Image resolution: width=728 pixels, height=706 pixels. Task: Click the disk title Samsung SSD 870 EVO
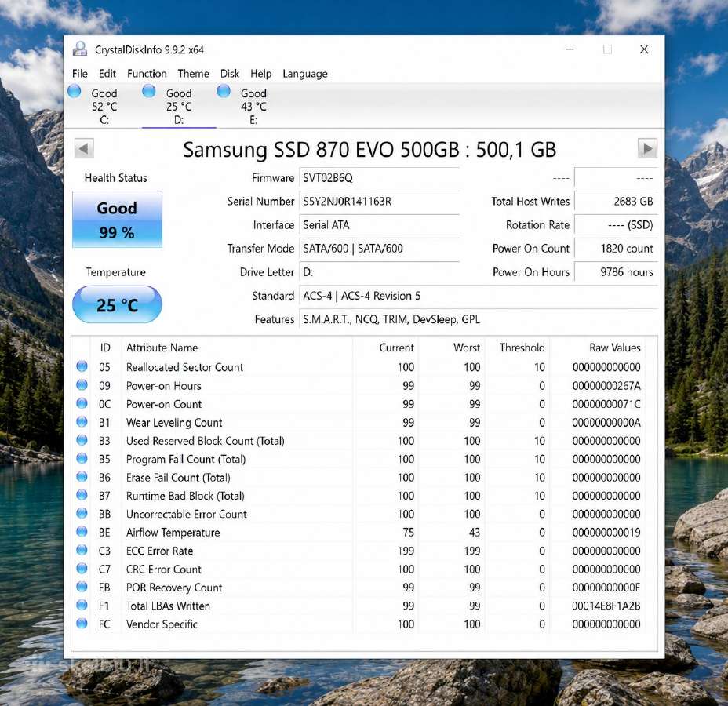(369, 150)
